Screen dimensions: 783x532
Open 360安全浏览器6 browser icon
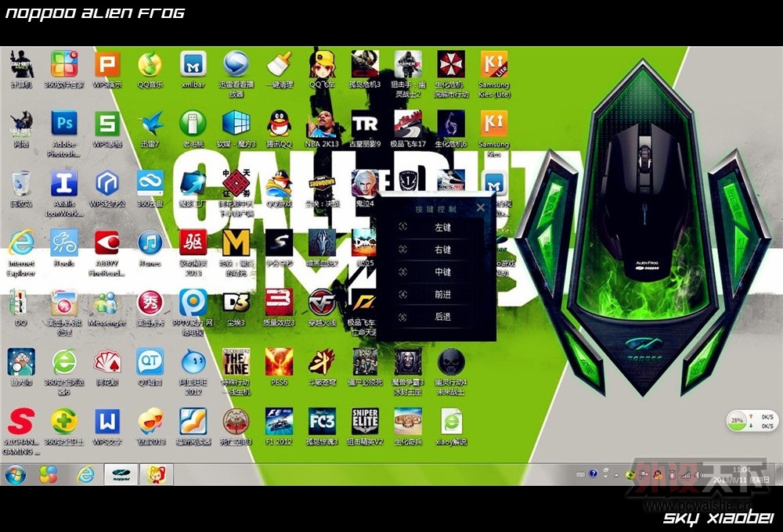(64, 361)
